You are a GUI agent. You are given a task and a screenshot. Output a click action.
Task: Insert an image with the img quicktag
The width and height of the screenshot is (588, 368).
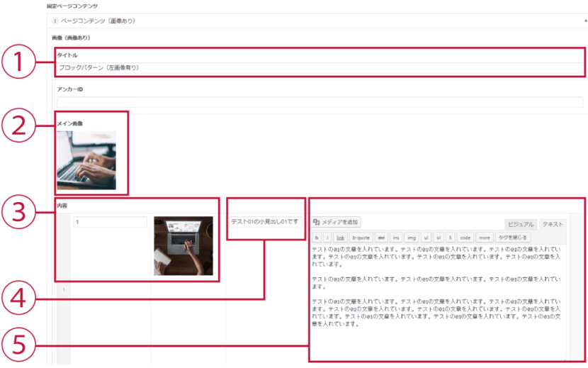click(x=411, y=238)
